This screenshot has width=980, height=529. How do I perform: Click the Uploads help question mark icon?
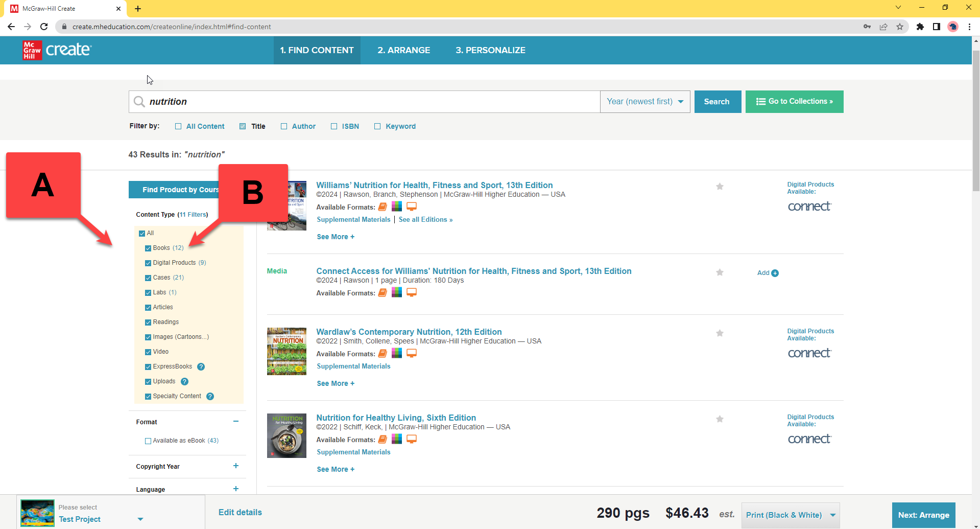pyautogui.click(x=184, y=381)
